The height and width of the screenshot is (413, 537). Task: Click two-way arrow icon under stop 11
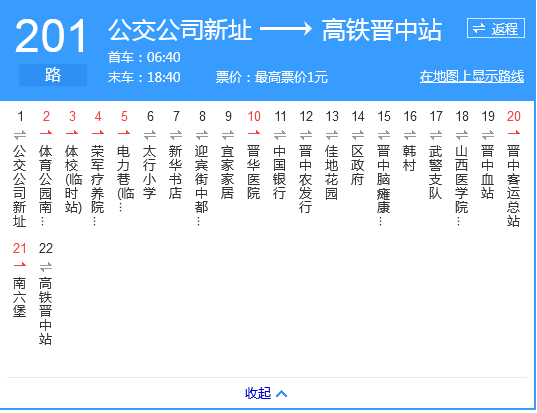(280, 135)
